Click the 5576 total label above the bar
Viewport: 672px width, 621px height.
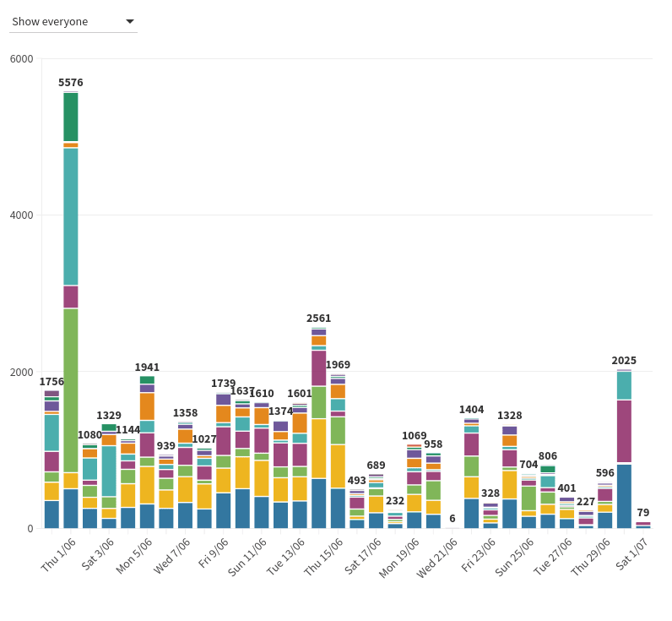(x=71, y=83)
